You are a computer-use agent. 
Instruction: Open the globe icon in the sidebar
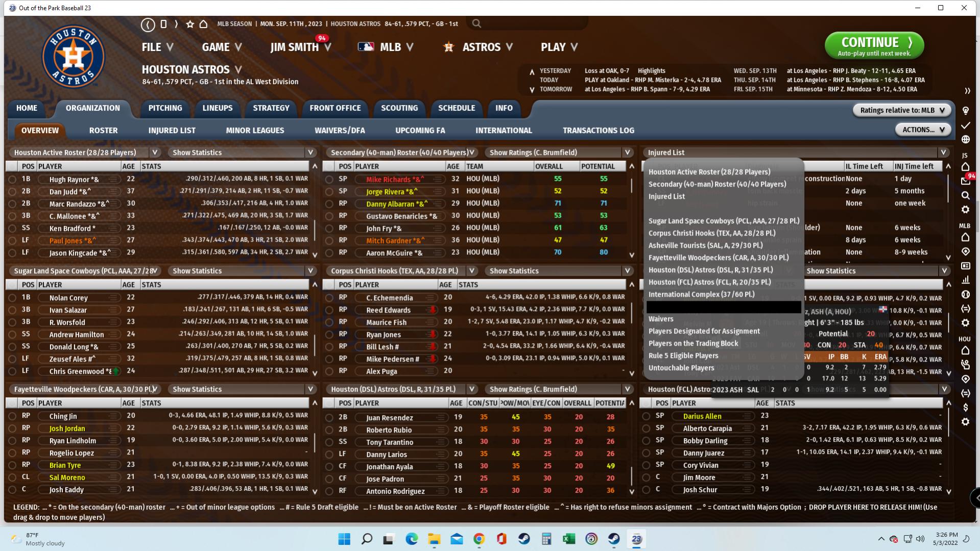point(965,139)
